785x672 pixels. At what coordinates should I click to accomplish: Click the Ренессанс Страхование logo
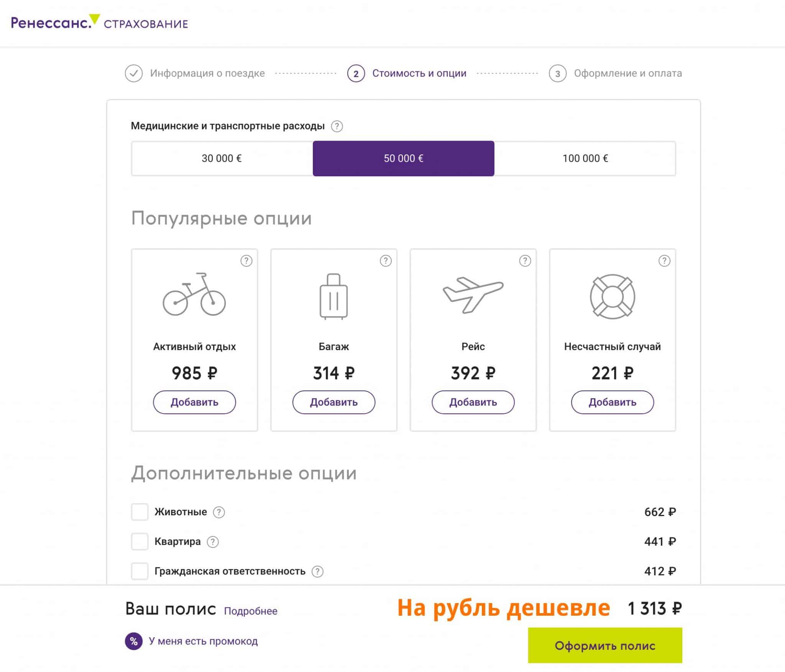(99, 22)
